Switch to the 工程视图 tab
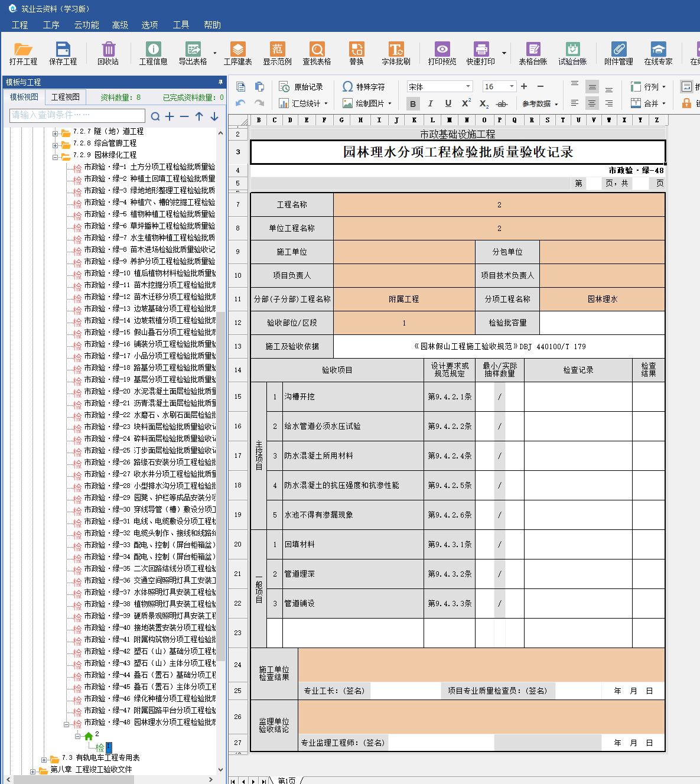Image resolution: width=700 pixels, height=784 pixels. 65,97
